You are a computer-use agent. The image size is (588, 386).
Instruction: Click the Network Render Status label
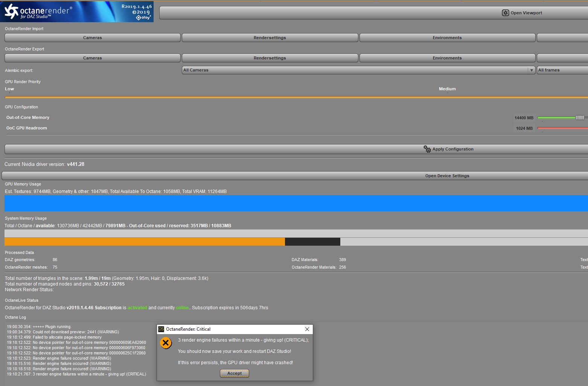(x=29, y=290)
